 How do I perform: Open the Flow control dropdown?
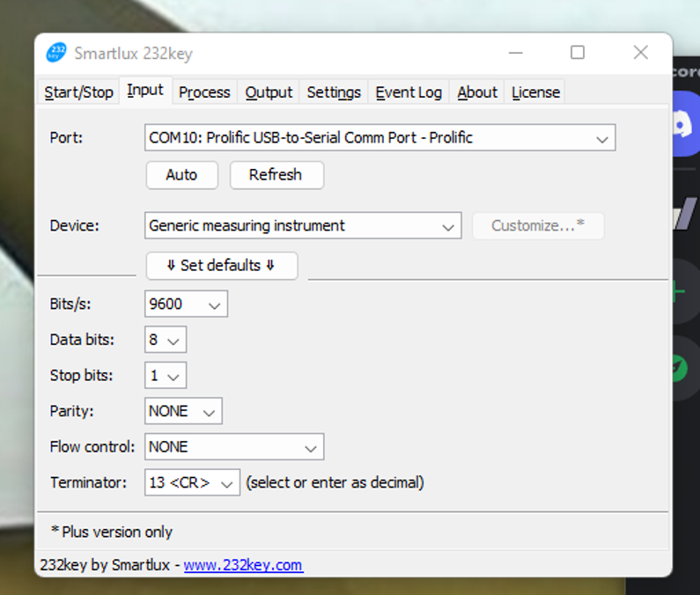pyautogui.click(x=234, y=446)
